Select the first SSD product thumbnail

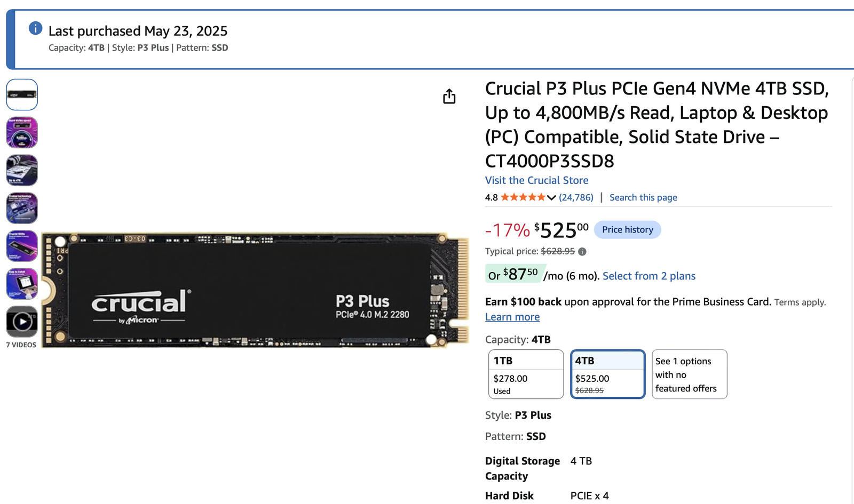(22, 94)
